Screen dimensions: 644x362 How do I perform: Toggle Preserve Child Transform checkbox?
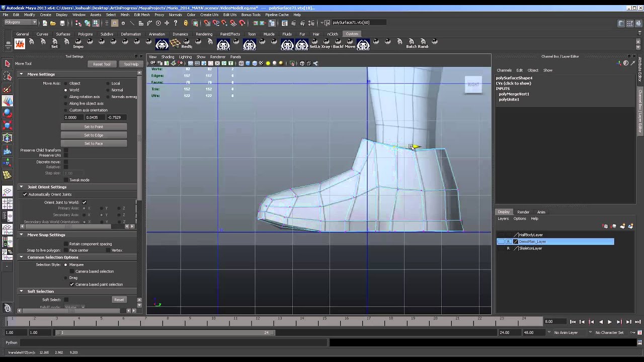(66, 150)
